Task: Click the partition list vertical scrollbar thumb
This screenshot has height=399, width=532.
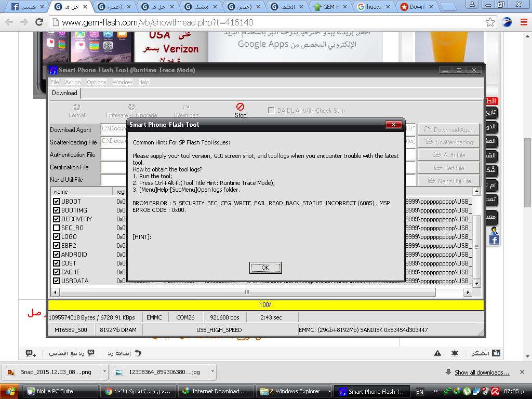Action: (477, 246)
